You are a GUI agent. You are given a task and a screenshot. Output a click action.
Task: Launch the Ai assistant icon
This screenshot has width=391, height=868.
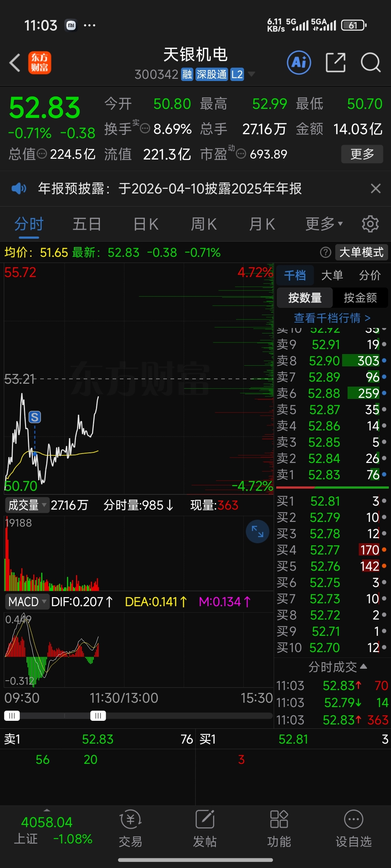coord(299,63)
